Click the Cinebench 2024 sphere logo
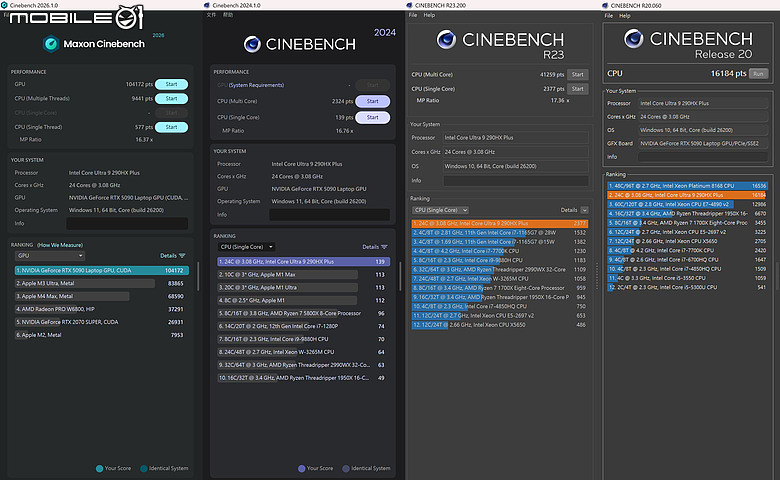The image size is (780, 480). [x=252, y=44]
